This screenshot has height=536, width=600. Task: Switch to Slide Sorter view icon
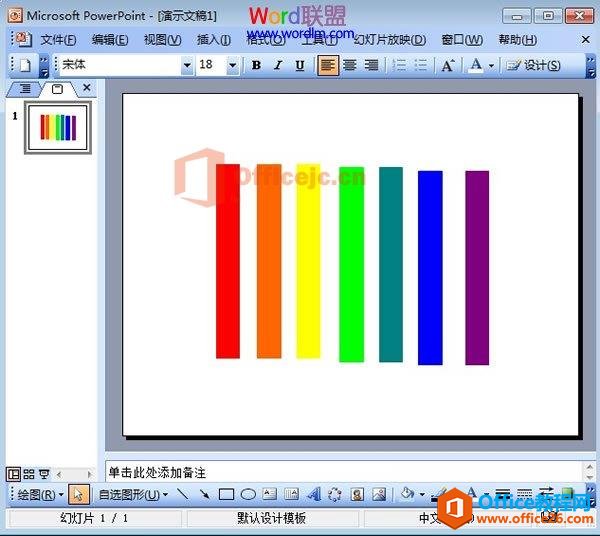(29, 474)
